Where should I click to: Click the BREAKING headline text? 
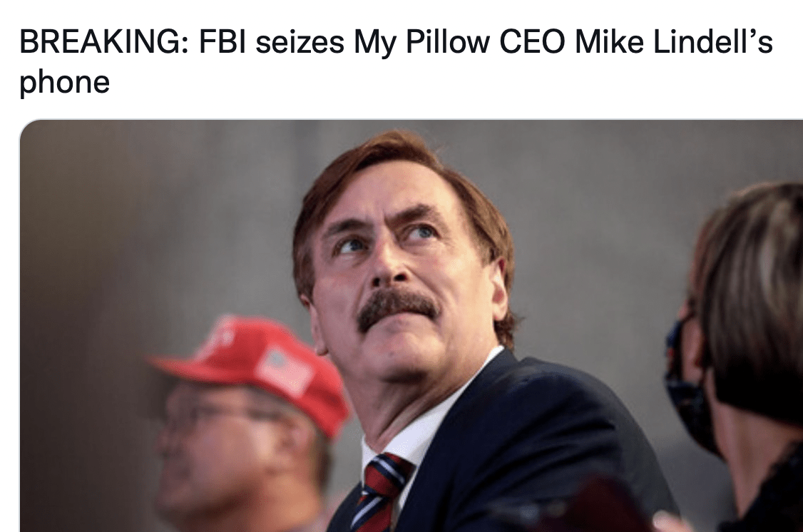[396, 61]
